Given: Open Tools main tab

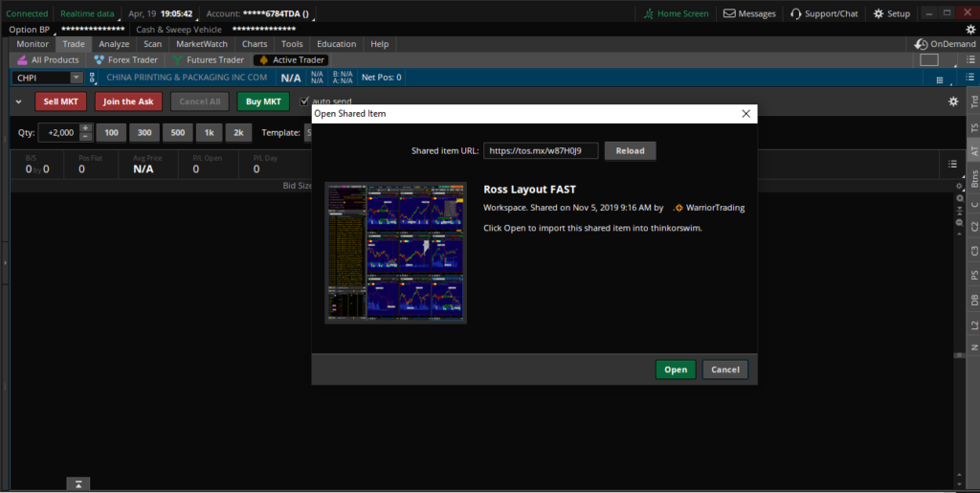Looking at the screenshot, I should click(x=292, y=44).
